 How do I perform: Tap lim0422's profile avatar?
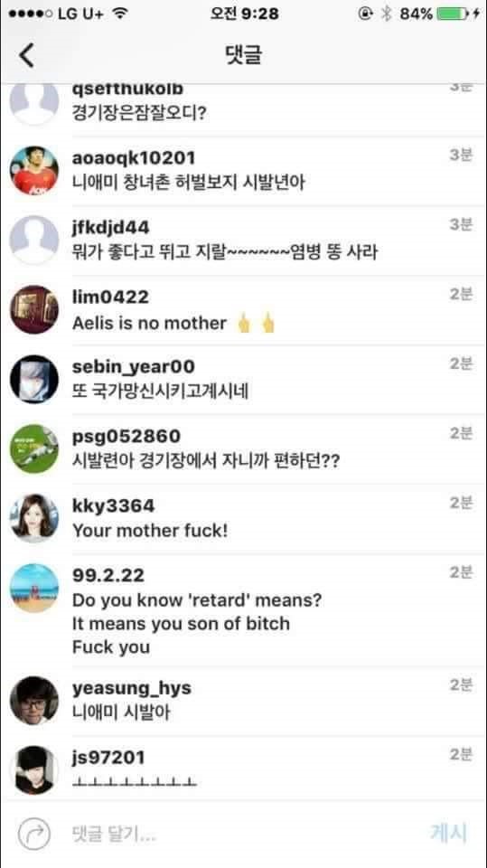point(34,309)
